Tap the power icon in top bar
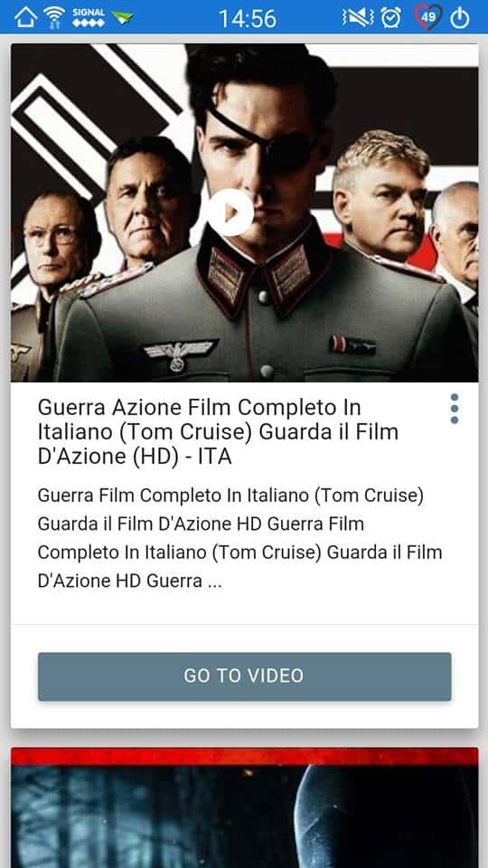Image resolution: width=488 pixels, height=868 pixels. [x=460, y=18]
